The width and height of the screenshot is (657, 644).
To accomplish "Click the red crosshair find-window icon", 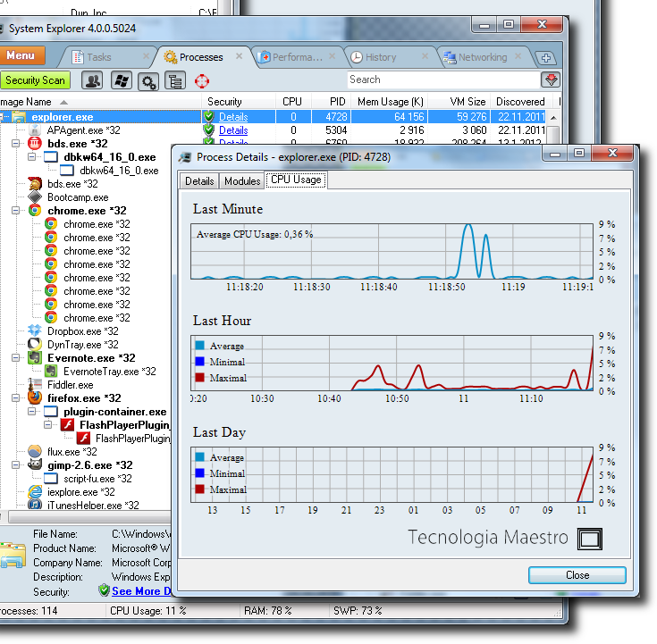I will [202, 81].
